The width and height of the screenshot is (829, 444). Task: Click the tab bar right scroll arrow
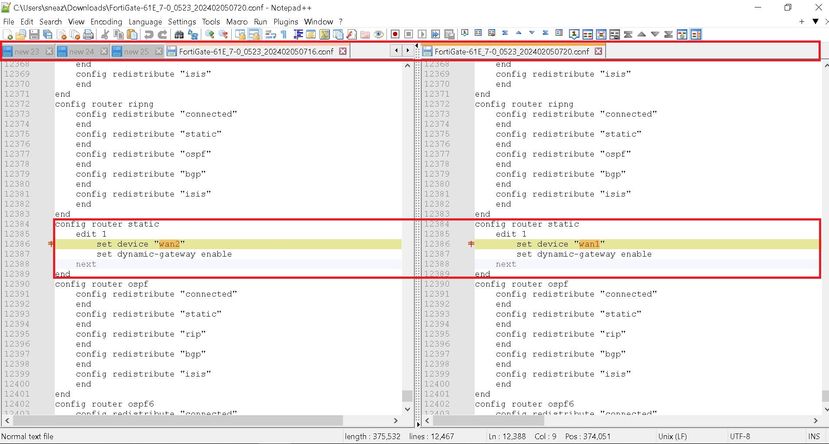(x=407, y=51)
